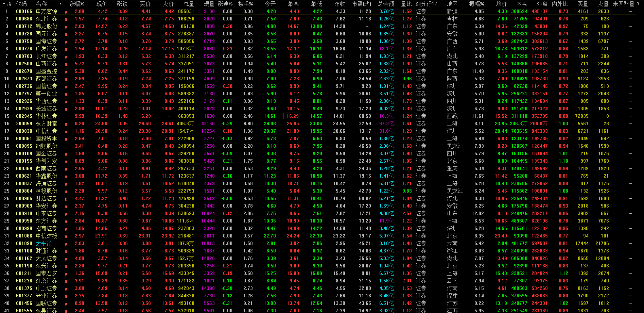Select stock name 湘财股份
This screenshot has height=313, width=644.
click(x=47, y=146)
